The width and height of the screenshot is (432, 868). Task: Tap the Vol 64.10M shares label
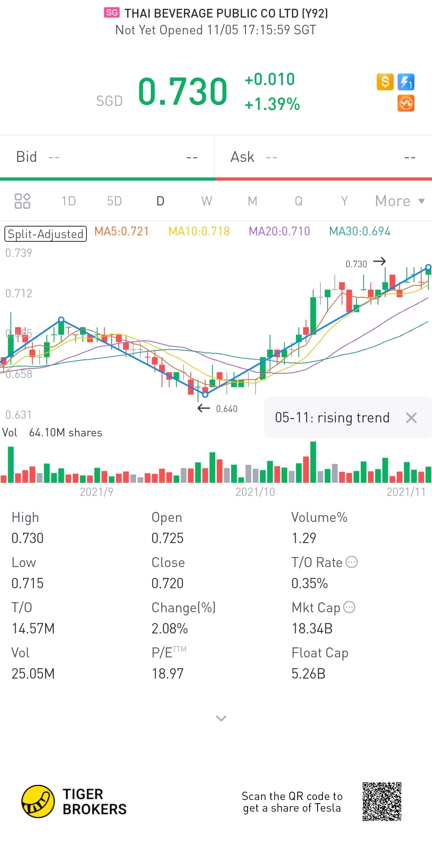point(52,432)
